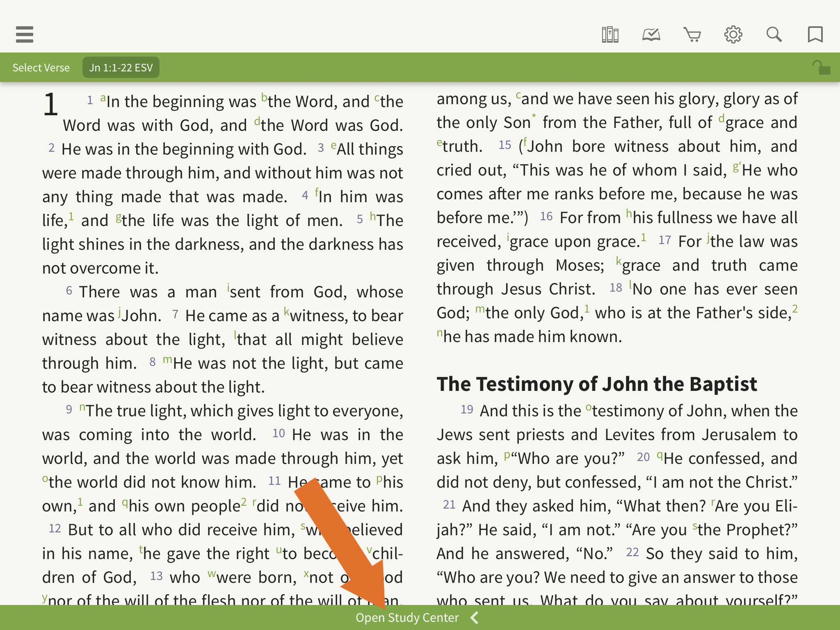Viewport: 840px width, 630px height.
Task: Tap cross-reference 'b' before the Word
Action: tap(265, 98)
